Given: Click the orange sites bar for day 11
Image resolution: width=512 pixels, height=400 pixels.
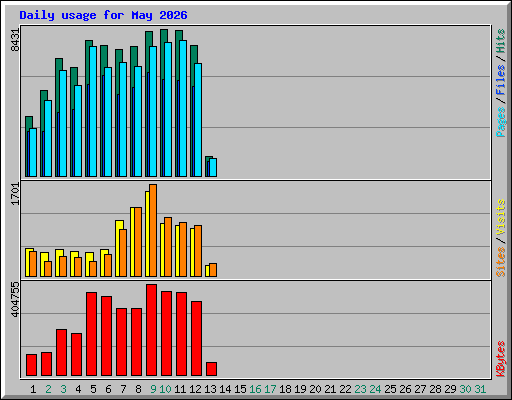Looking at the screenshot, I should point(183,249).
